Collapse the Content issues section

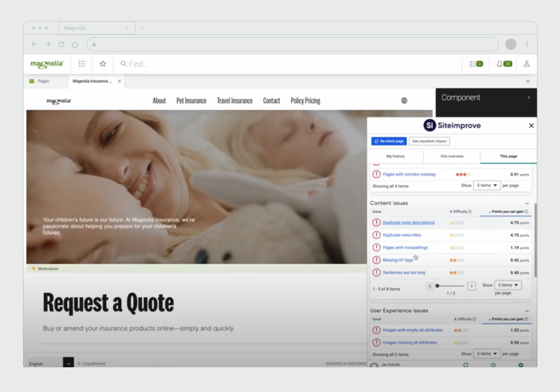pos(527,203)
